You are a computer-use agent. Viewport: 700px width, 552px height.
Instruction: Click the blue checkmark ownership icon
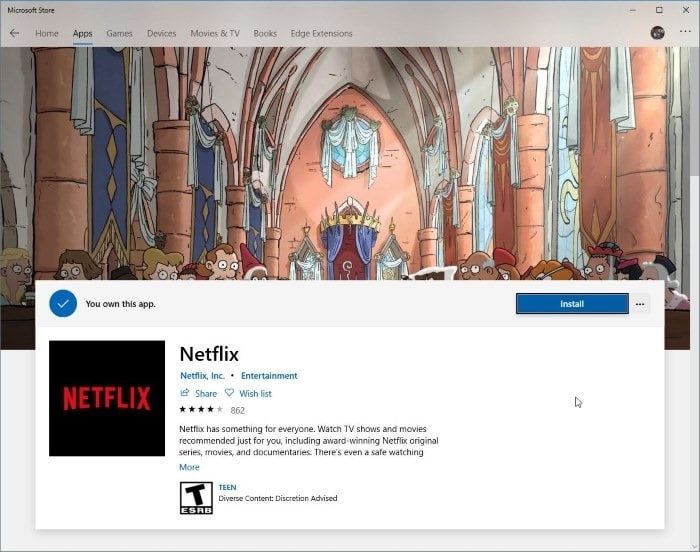click(x=63, y=304)
